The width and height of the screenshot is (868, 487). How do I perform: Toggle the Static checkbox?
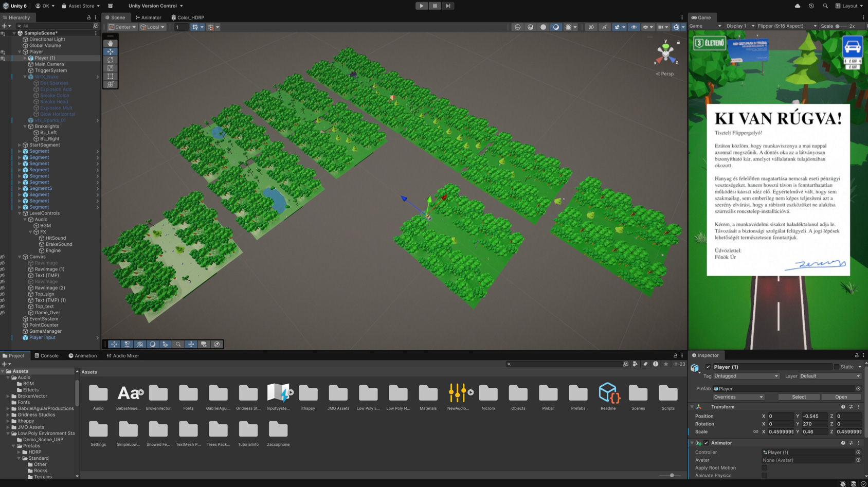point(837,367)
